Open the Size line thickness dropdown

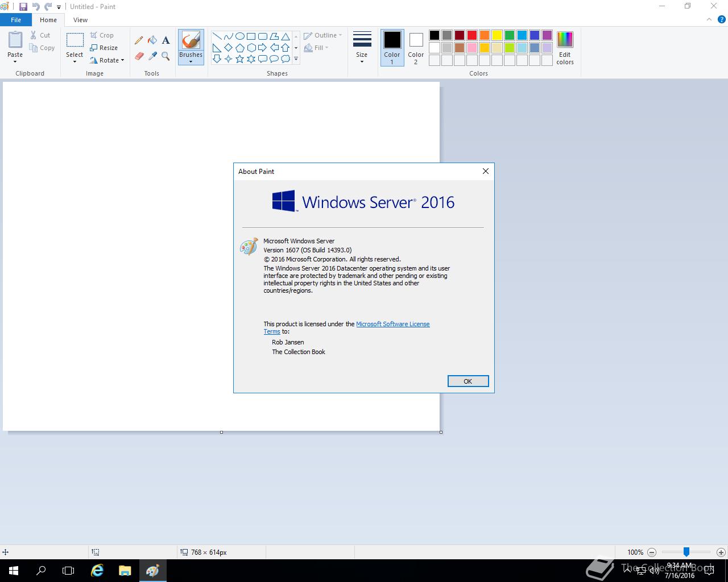click(x=362, y=47)
